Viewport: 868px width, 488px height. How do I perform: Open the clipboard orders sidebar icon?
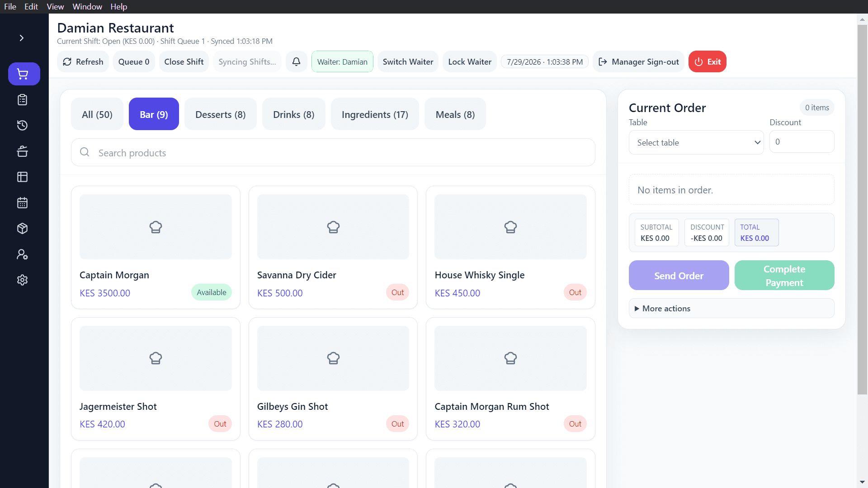(x=22, y=100)
